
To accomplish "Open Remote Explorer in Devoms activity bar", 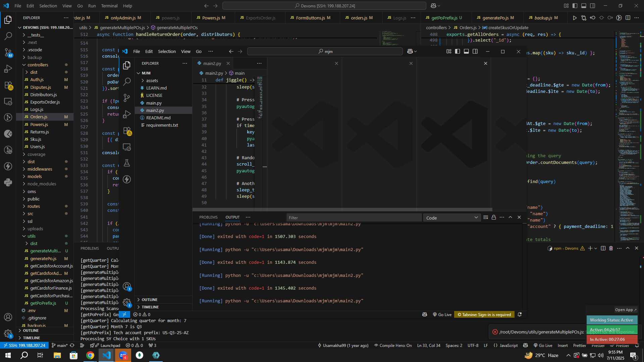I will (x=8, y=102).
